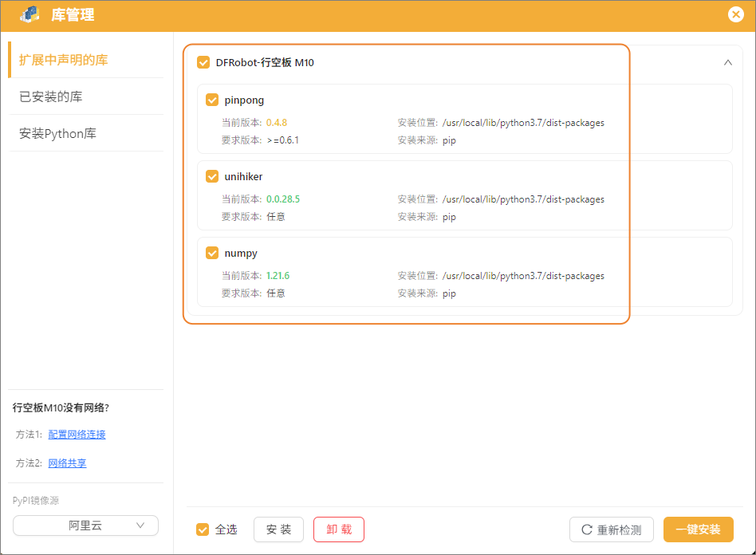Close the 库管理 window
The height and width of the screenshot is (555, 756).
(736, 14)
